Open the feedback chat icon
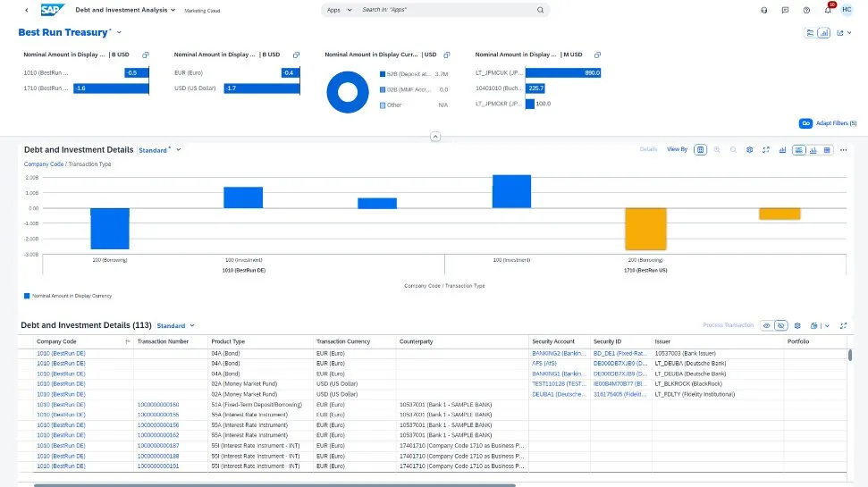868x487 pixels. click(x=785, y=11)
